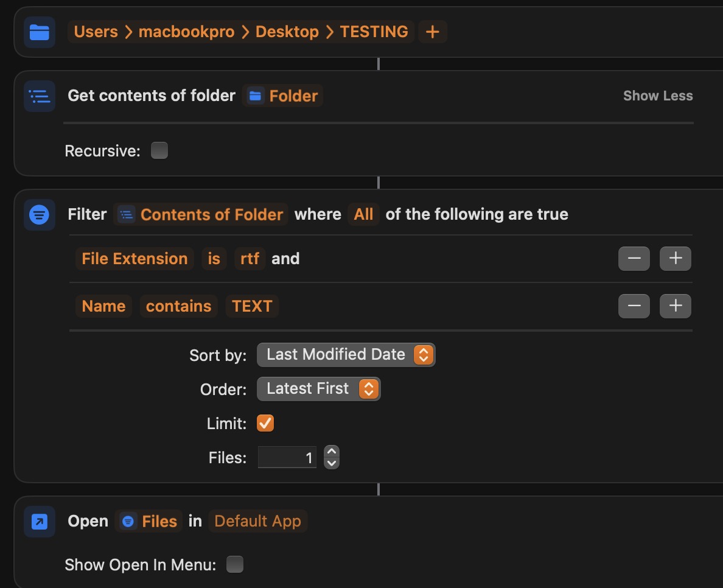
Task: Click the blue folder action icon
Action: (x=40, y=32)
